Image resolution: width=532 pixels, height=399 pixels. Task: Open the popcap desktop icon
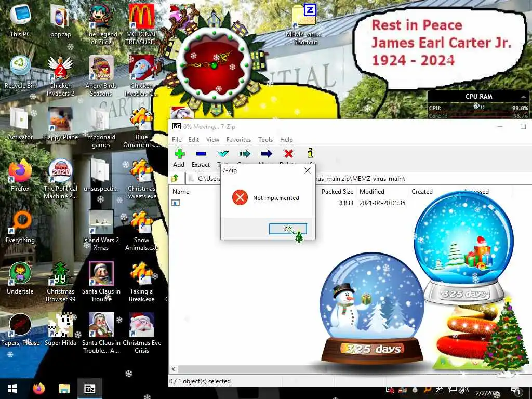tap(60, 20)
